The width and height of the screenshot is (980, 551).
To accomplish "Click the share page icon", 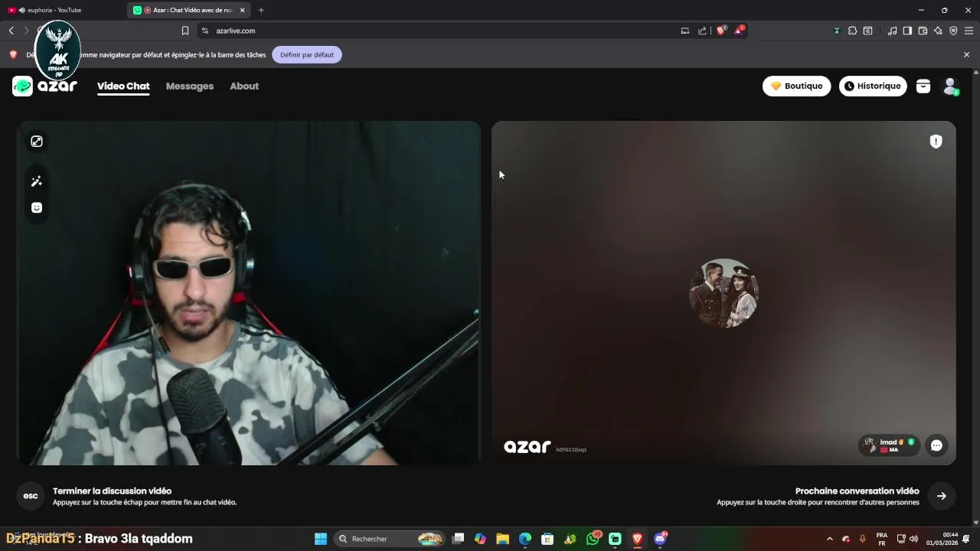I will [702, 31].
